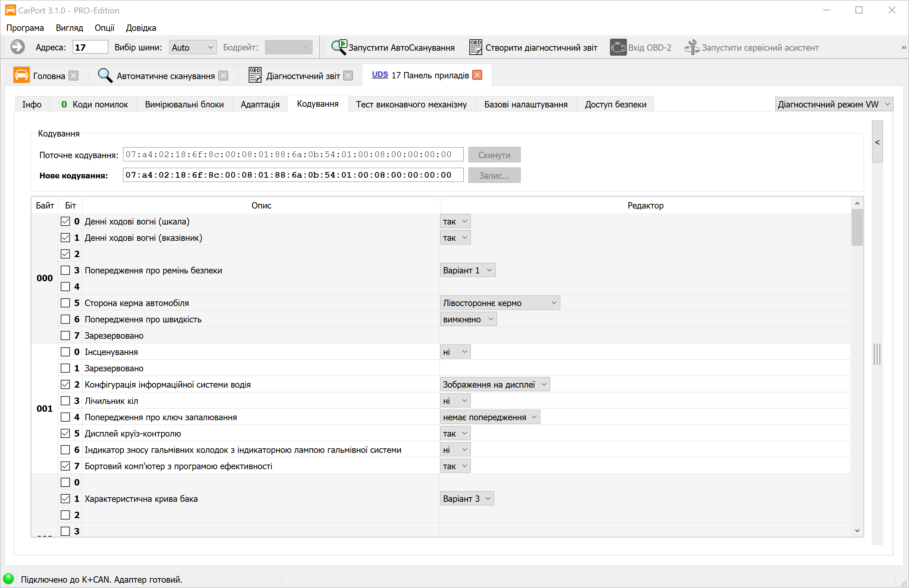Click the grey go arrow icon
This screenshot has width=909, height=588.
click(18, 47)
